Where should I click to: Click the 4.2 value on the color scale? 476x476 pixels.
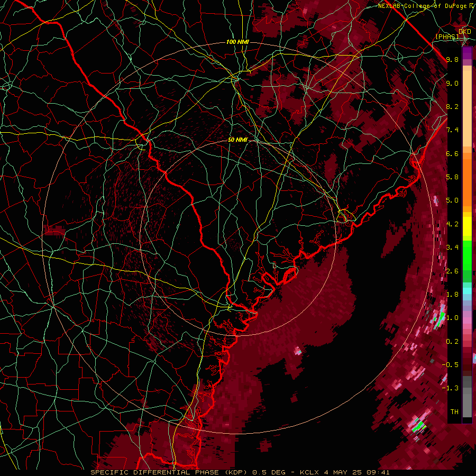pos(452,224)
